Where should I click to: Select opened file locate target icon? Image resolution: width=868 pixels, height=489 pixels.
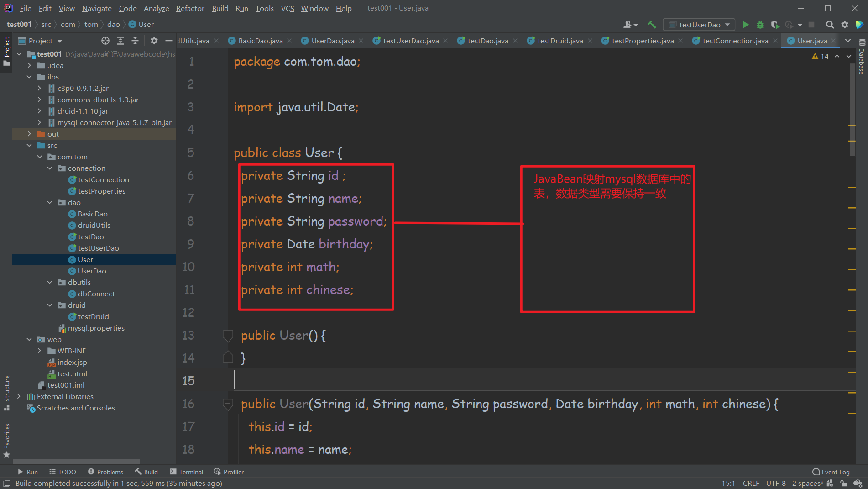(105, 41)
